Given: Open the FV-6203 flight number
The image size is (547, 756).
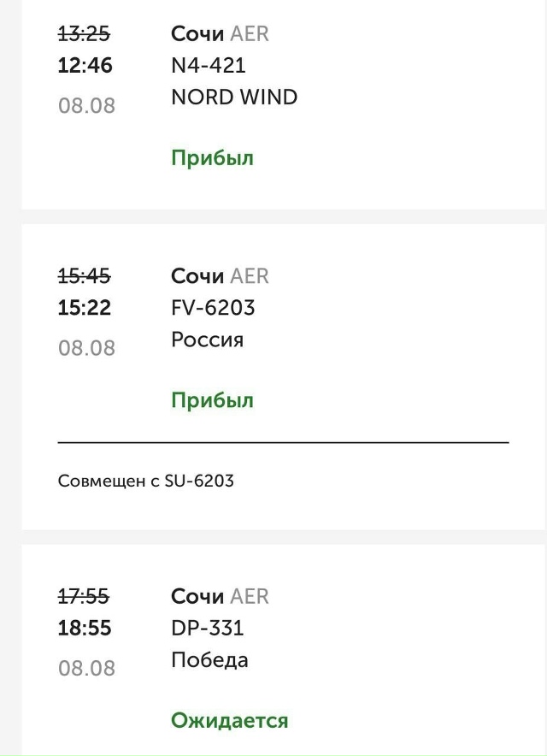Looking at the screenshot, I should [213, 308].
